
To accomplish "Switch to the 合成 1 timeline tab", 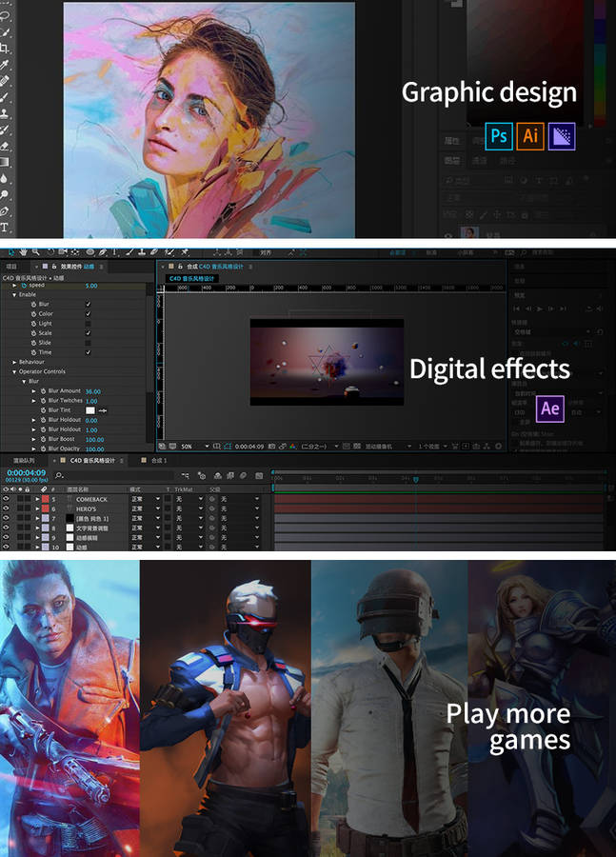I will (158, 461).
